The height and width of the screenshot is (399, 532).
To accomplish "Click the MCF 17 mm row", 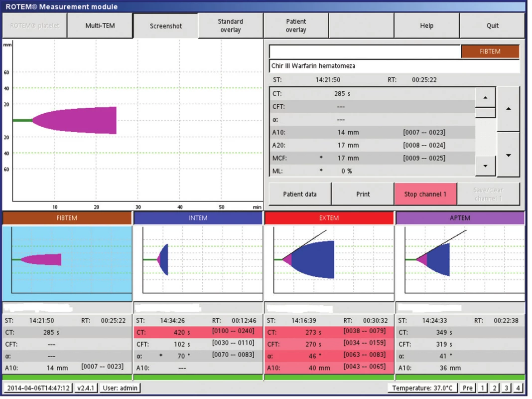I will tap(373, 158).
